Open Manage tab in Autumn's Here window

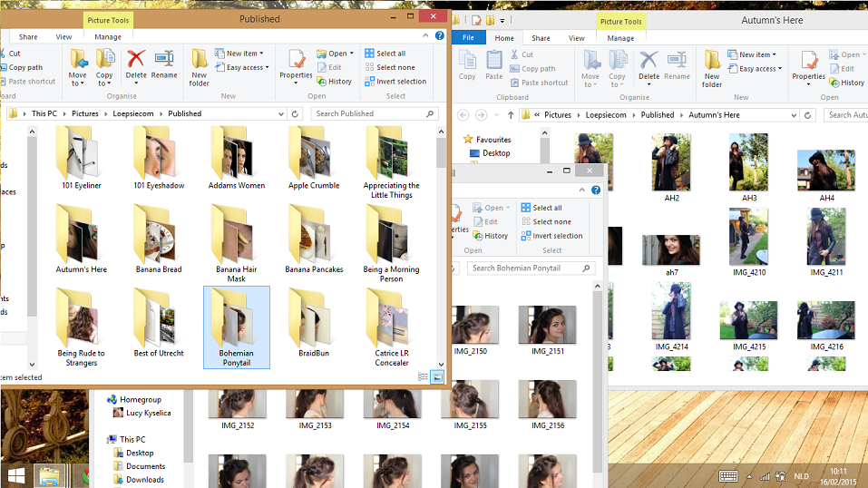point(620,38)
